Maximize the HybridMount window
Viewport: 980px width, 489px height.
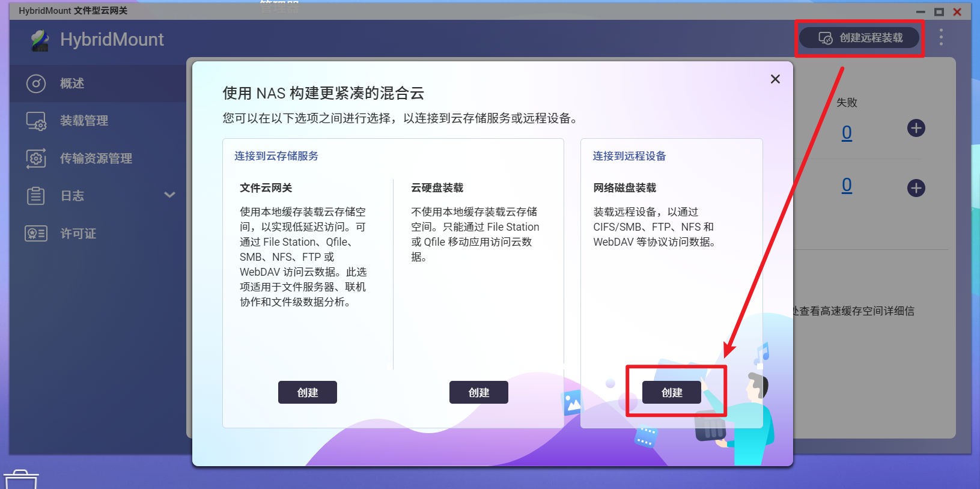(939, 11)
